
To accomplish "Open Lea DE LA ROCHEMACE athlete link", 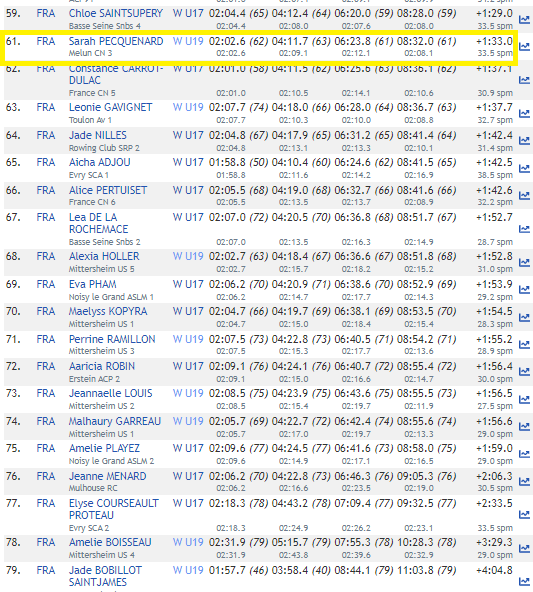I will point(99,223).
